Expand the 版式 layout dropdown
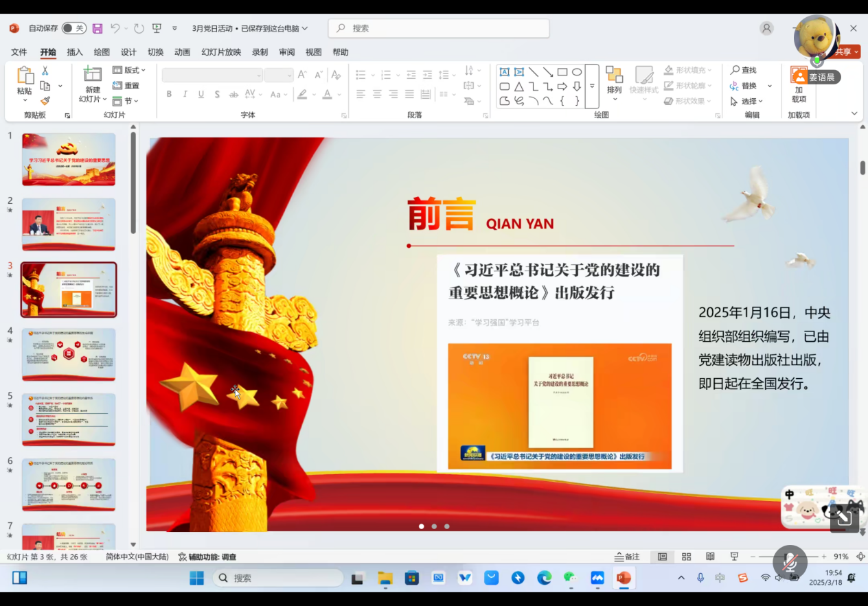This screenshot has width=868, height=606. 129,70
